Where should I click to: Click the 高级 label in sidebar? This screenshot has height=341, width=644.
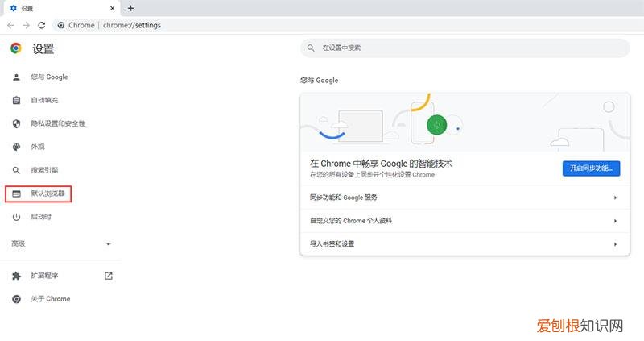pos(18,244)
